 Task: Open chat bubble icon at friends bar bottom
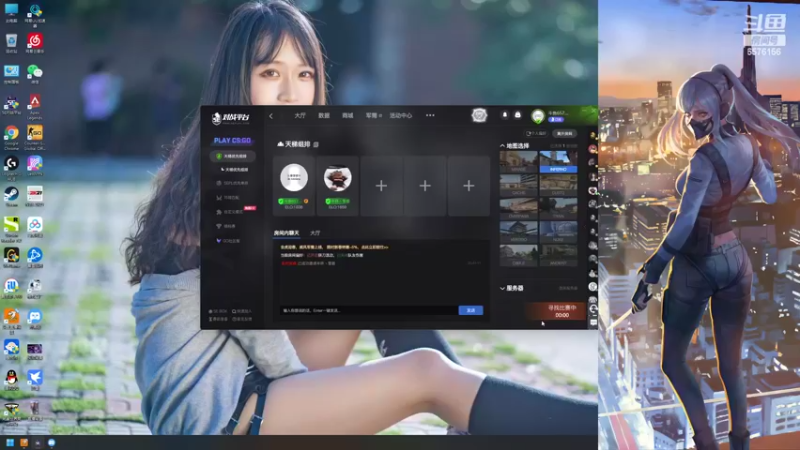point(593,323)
